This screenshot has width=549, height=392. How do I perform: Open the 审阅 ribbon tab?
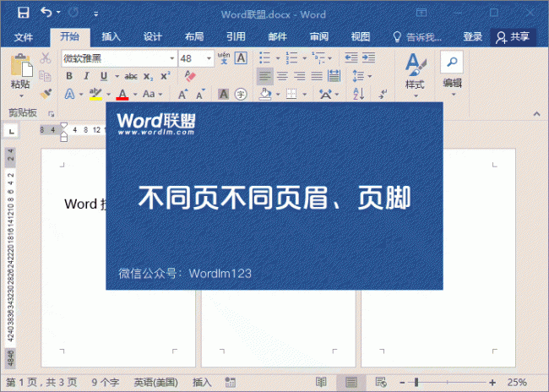tap(319, 36)
